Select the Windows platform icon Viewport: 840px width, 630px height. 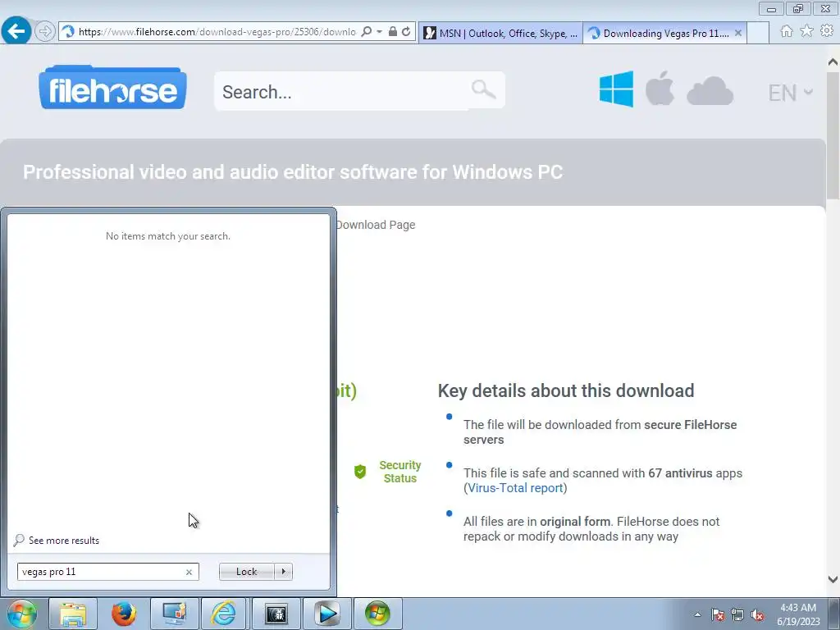click(x=616, y=89)
